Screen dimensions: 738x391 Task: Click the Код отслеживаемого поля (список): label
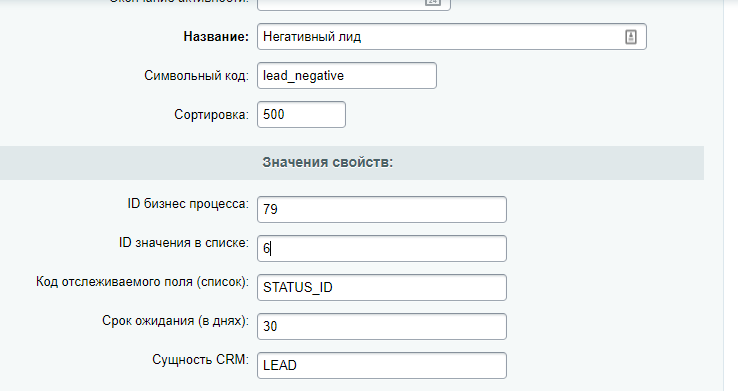[x=142, y=282]
